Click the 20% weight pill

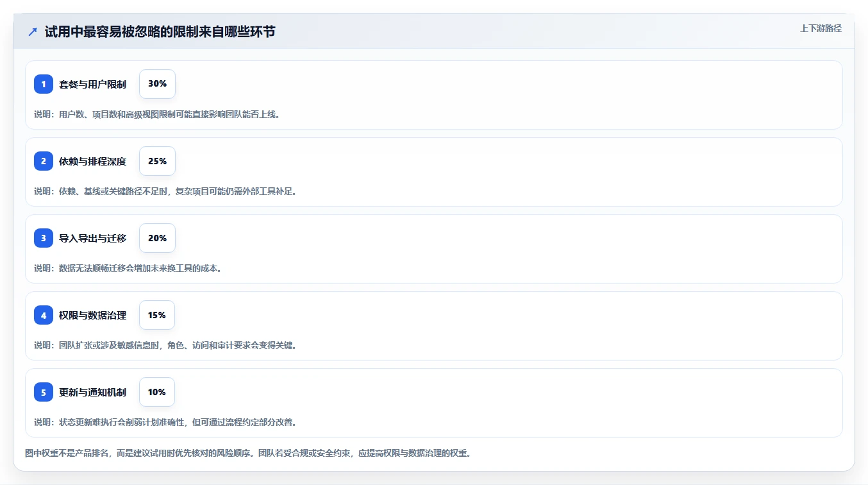[157, 238]
